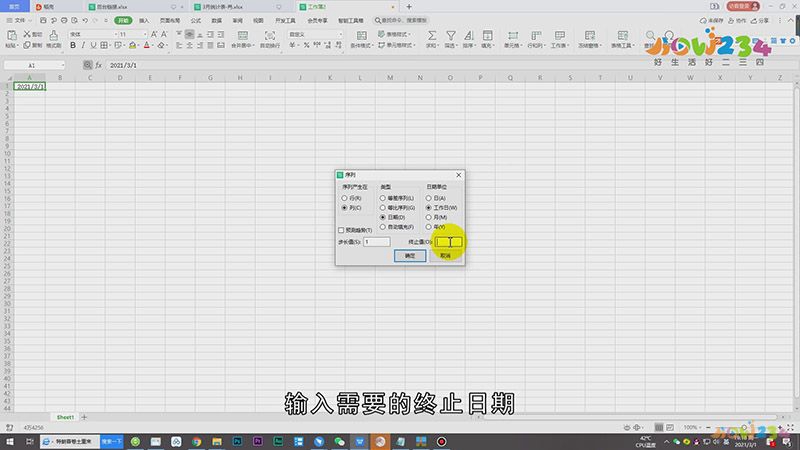Add a new sheet with plus button

tap(84, 417)
